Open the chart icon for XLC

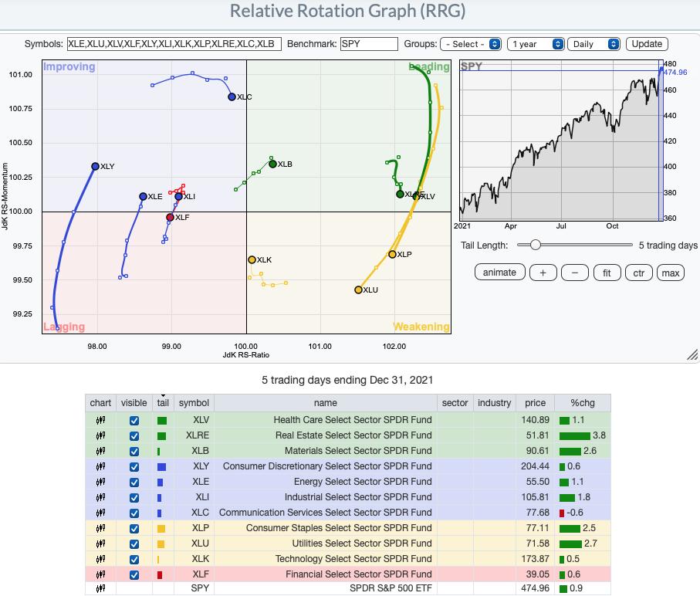tap(100, 513)
